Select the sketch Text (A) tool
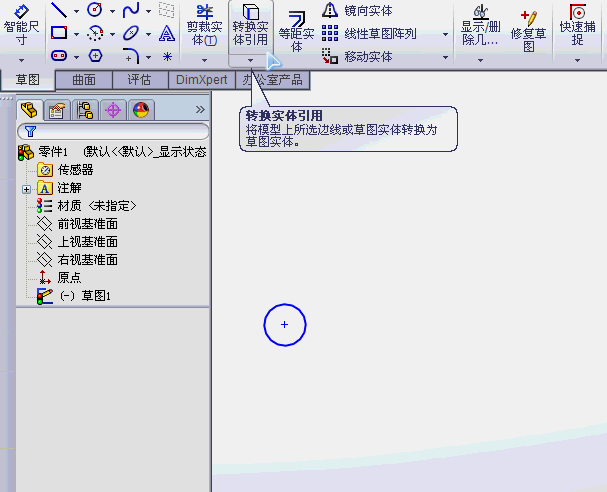Image resolution: width=607 pixels, height=492 pixels. [x=167, y=34]
